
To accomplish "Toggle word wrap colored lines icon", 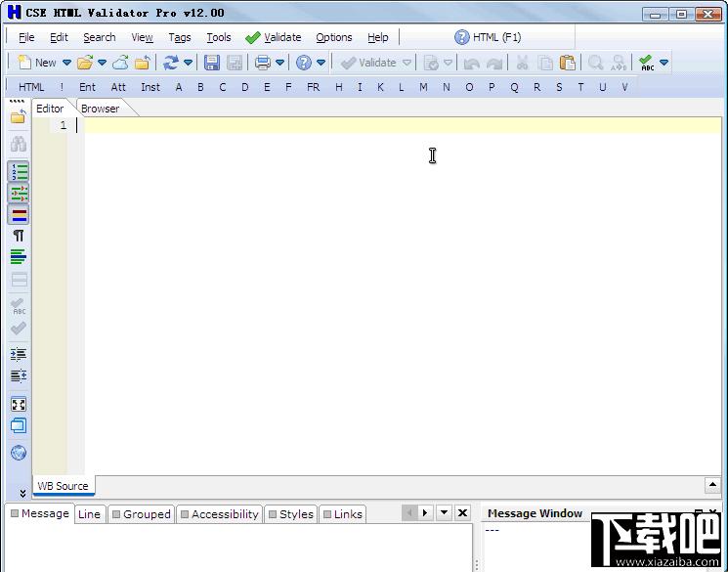I will [19, 256].
